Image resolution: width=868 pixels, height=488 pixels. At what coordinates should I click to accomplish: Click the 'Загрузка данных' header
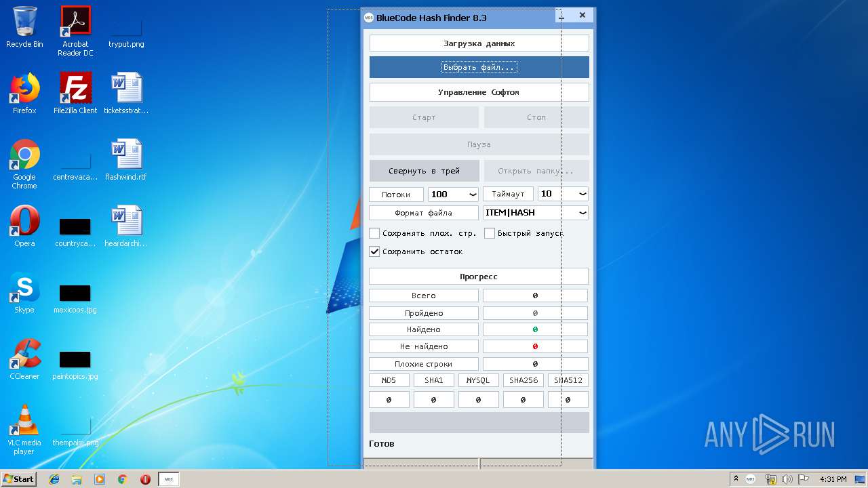(x=479, y=43)
